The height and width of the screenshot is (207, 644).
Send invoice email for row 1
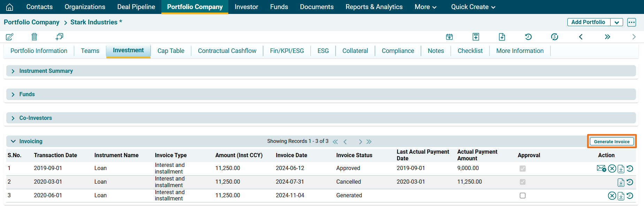[601, 169]
